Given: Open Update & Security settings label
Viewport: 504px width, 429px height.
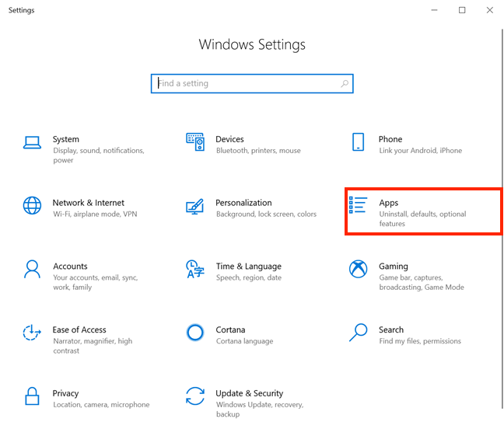Looking at the screenshot, I should (250, 393).
